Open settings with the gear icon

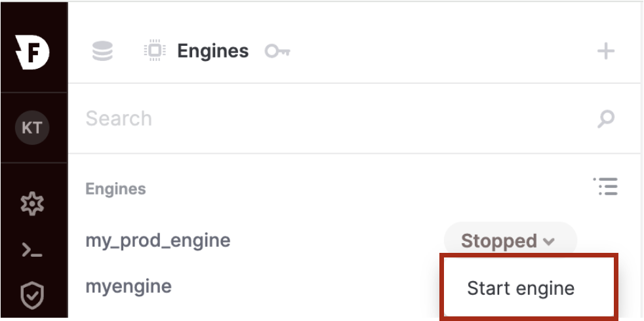[x=32, y=204]
